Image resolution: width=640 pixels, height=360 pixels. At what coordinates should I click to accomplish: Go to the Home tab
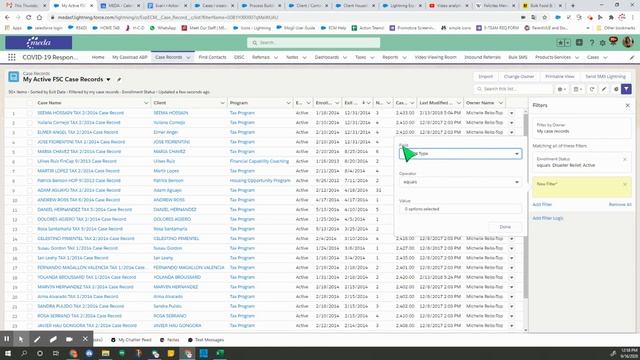click(x=98, y=58)
